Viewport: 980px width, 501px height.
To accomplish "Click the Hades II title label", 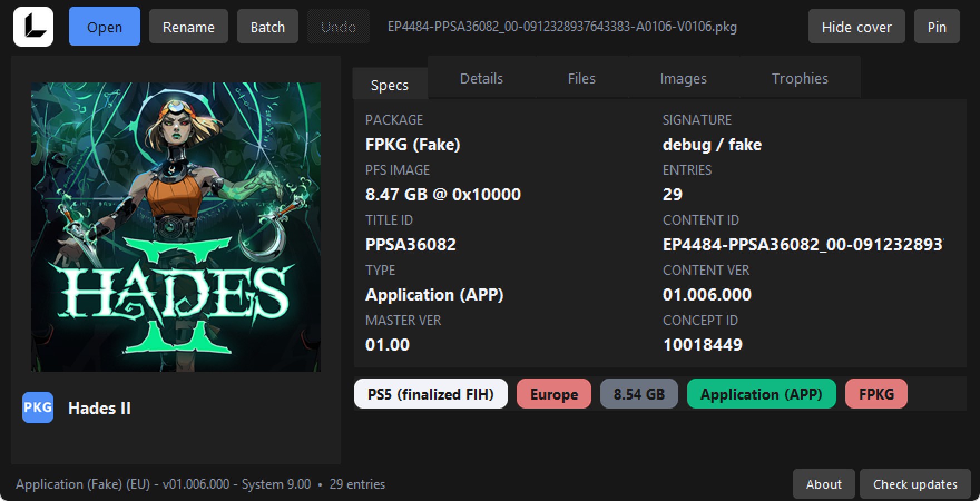I will point(100,408).
